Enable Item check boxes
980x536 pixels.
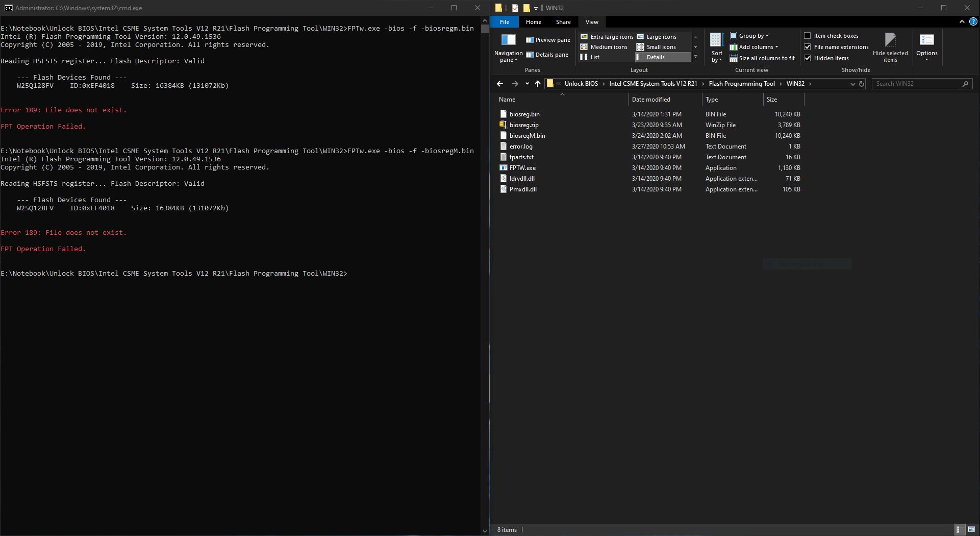(807, 36)
